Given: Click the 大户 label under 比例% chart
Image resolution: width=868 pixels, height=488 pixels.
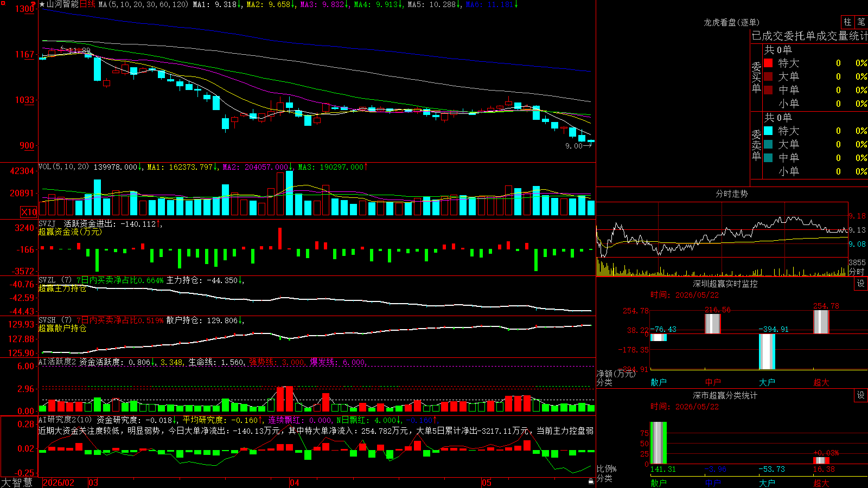Looking at the screenshot, I should (x=767, y=483).
